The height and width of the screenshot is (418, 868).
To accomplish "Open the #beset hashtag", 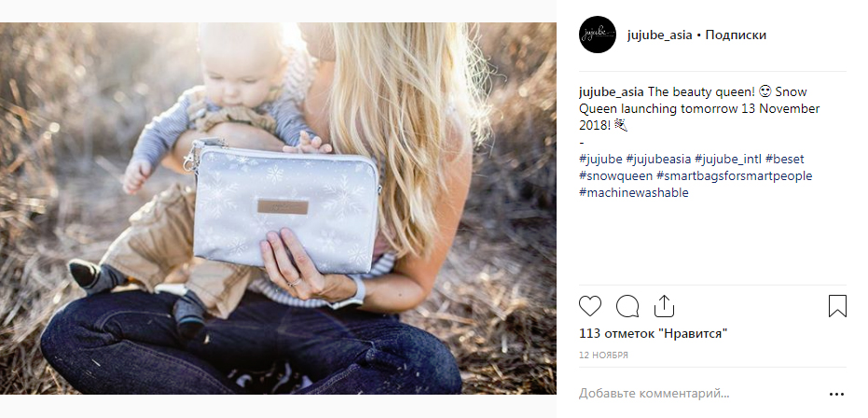I will point(785,160).
